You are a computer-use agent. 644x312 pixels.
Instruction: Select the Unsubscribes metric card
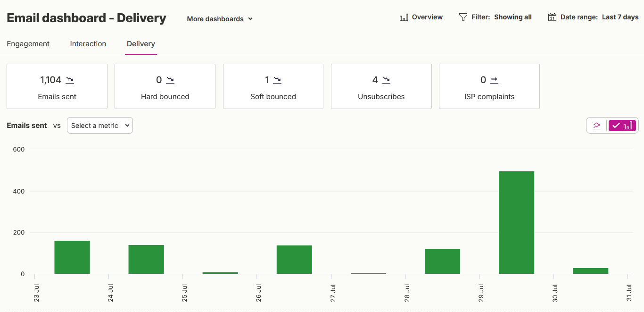pyautogui.click(x=381, y=86)
